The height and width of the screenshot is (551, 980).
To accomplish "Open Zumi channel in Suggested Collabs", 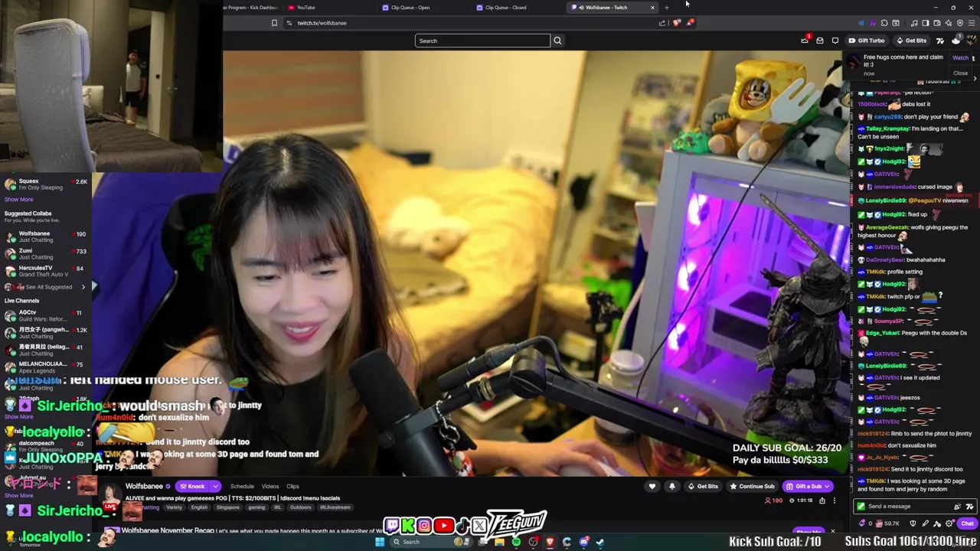I will (x=46, y=253).
